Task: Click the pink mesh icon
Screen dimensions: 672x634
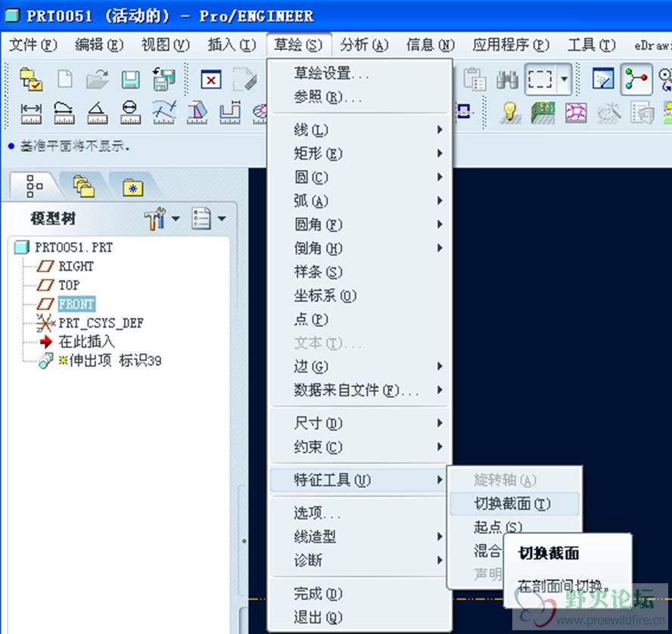Action: (x=576, y=113)
